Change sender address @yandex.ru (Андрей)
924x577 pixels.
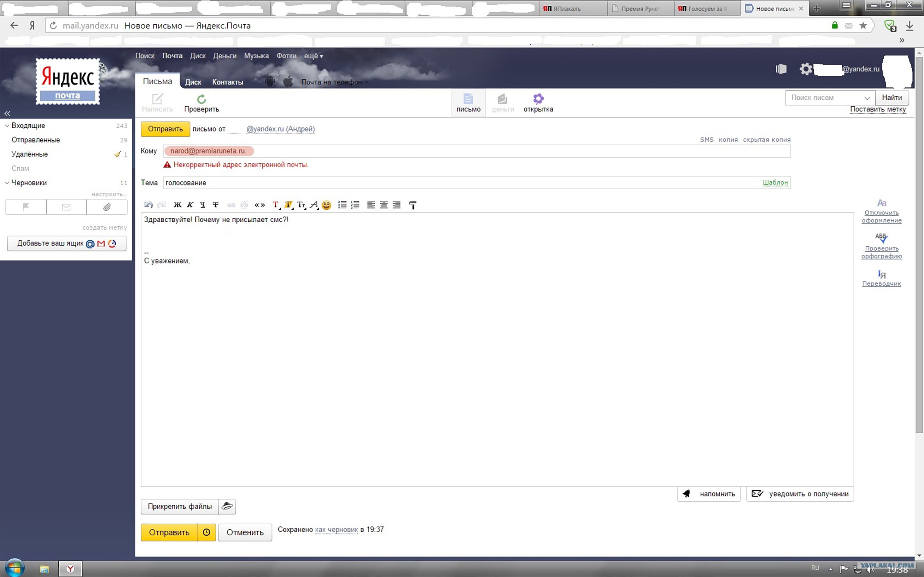(x=280, y=129)
